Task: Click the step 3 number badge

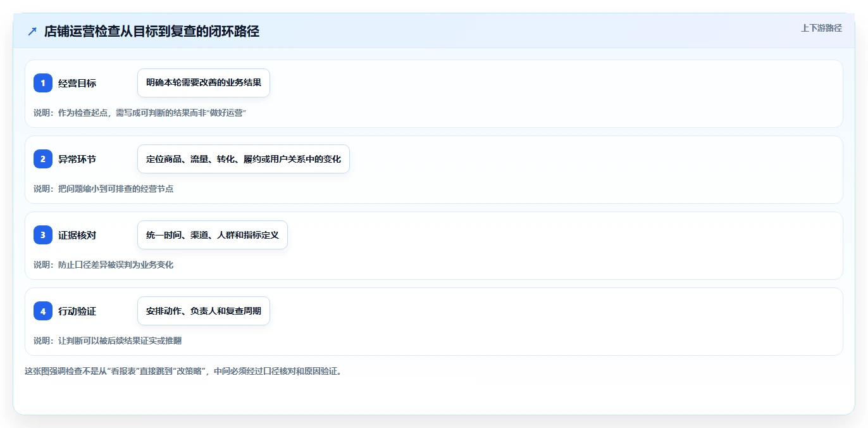Action: click(x=43, y=235)
